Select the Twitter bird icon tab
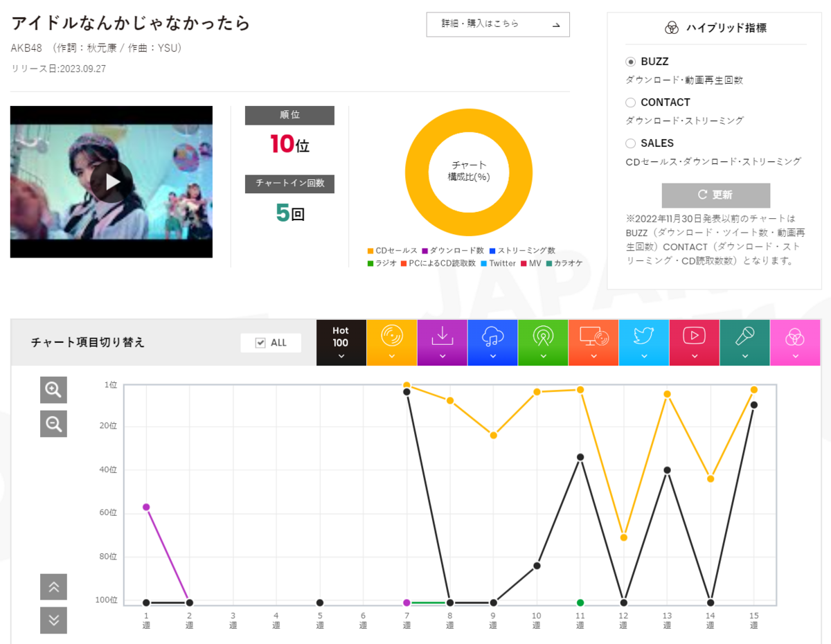The image size is (831, 644). 644,342
